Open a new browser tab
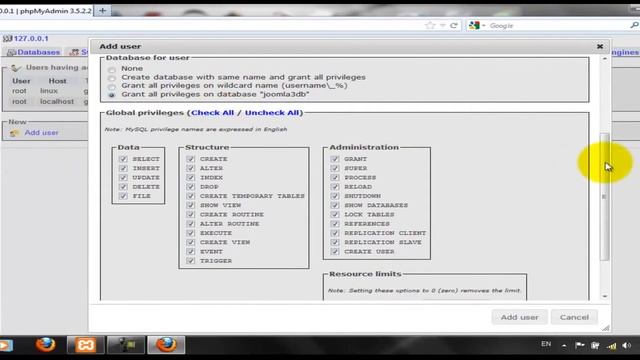640x360 pixels. pyautogui.click(x=102, y=11)
